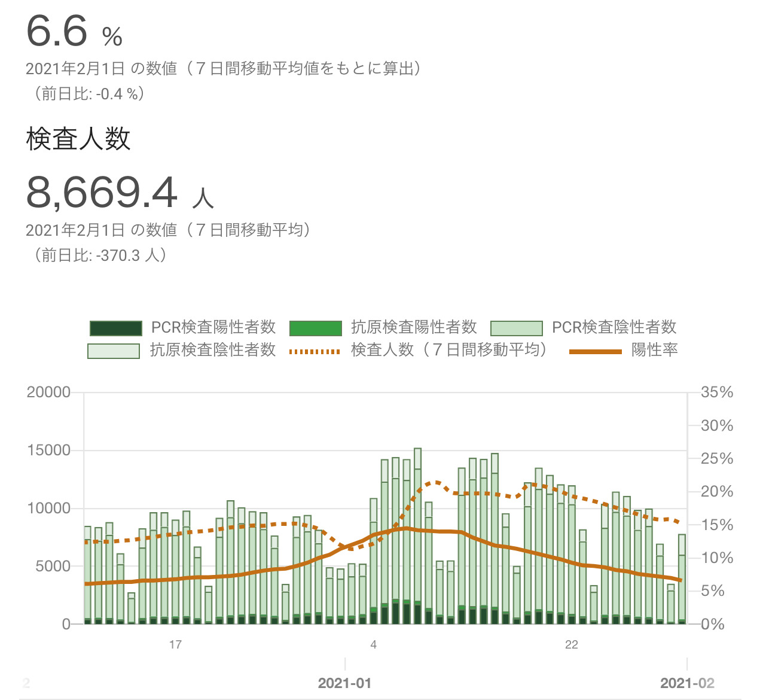Viewport: 763px width, 700px height.
Task: Click the 検査人数 section heading
Action: pos(78,139)
